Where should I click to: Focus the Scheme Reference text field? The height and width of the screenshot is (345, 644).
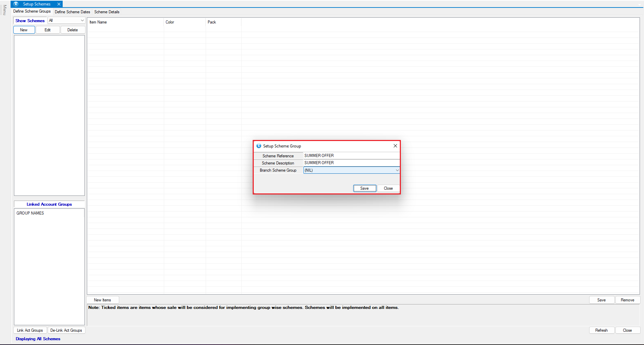351,156
